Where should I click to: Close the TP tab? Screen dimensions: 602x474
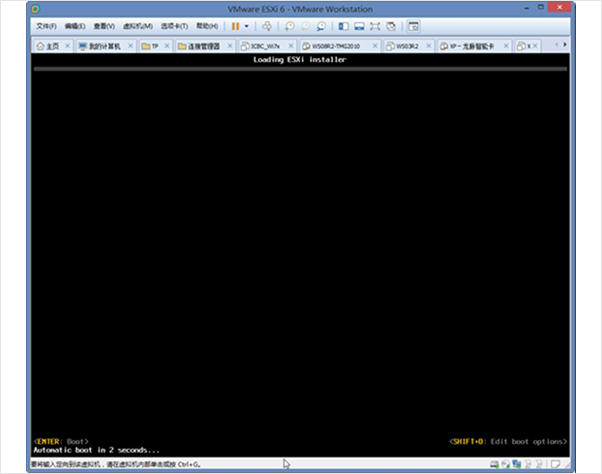pyautogui.click(x=167, y=46)
